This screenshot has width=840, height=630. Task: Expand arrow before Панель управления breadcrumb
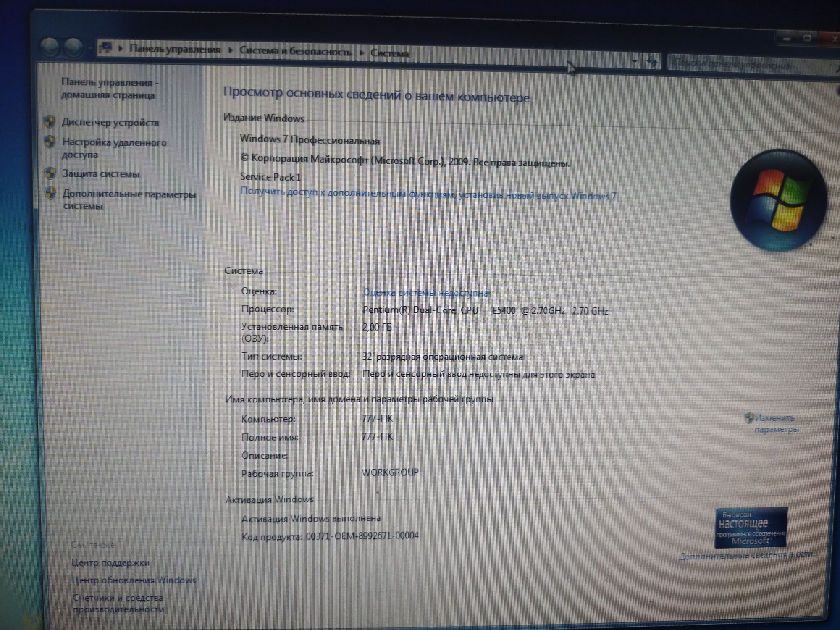121,48
